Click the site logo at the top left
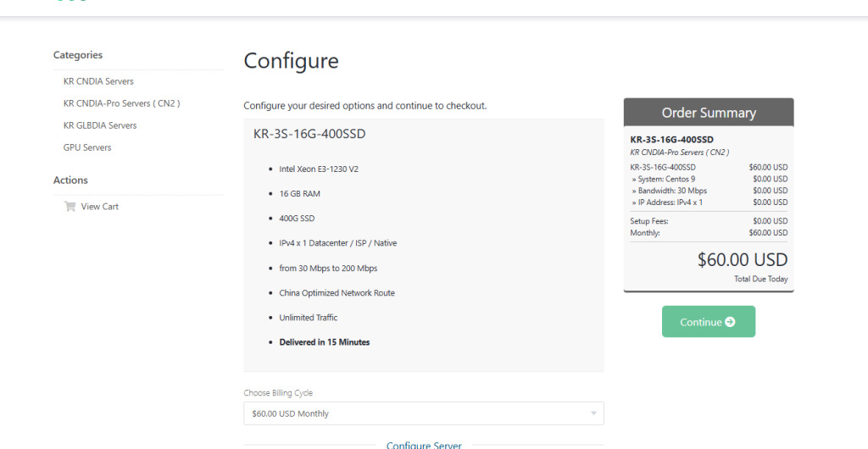868x449 pixels. [x=71, y=2]
